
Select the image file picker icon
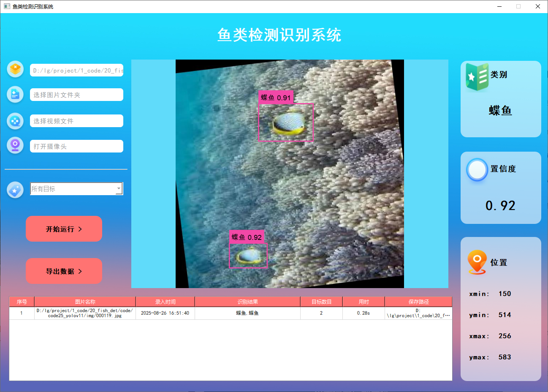coord(15,69)
